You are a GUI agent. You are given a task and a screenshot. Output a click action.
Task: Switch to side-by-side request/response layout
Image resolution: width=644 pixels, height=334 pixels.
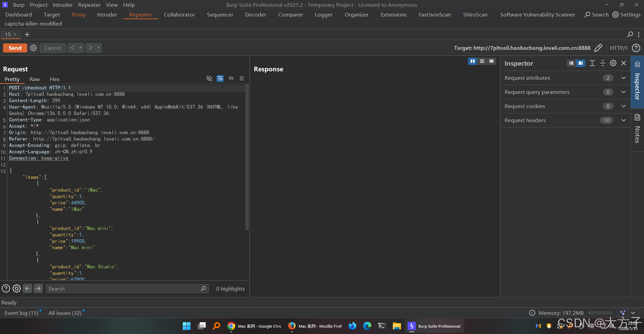pyautogui.click(x=473, y=61)
